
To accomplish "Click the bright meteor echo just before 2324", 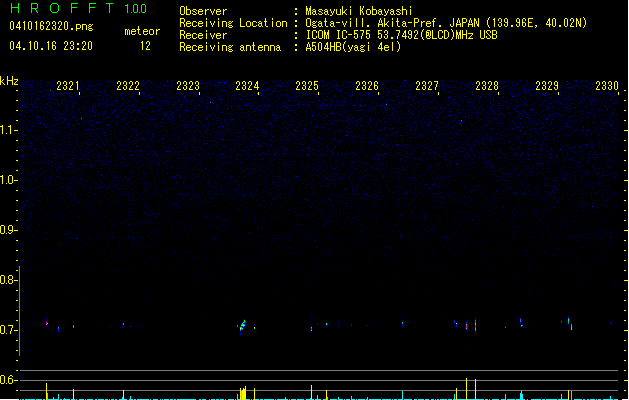I will point(242,326).
